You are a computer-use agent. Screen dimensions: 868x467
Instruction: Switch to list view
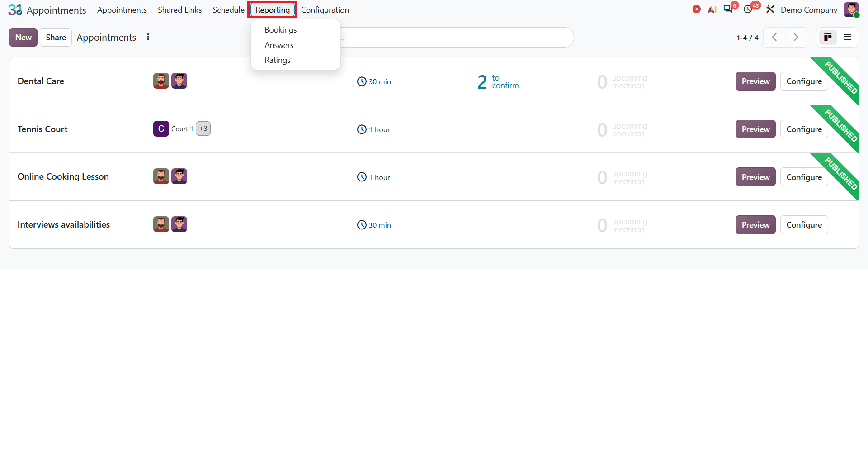(848, 38)
